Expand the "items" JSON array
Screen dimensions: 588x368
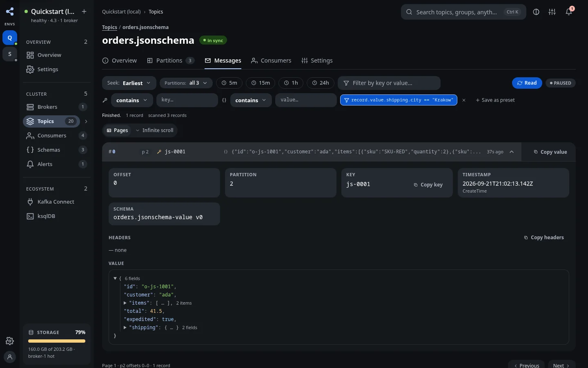pyautogui.click(x=125, y=303)
